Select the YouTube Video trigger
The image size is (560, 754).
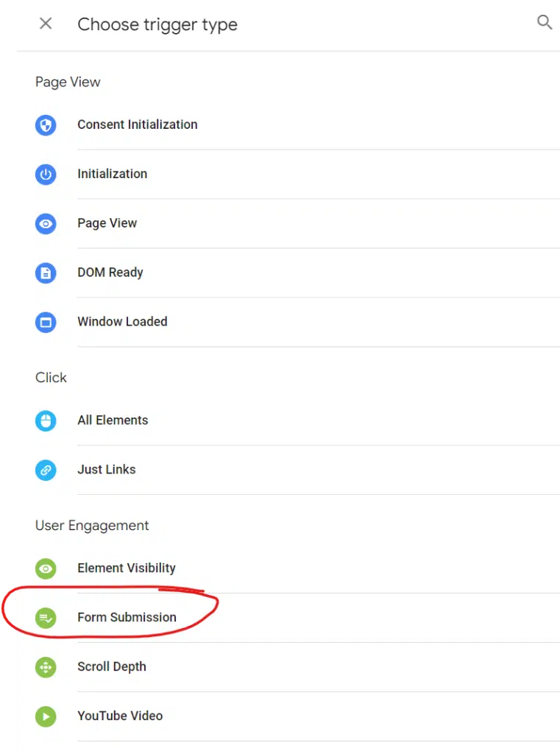tap(288, 716)
